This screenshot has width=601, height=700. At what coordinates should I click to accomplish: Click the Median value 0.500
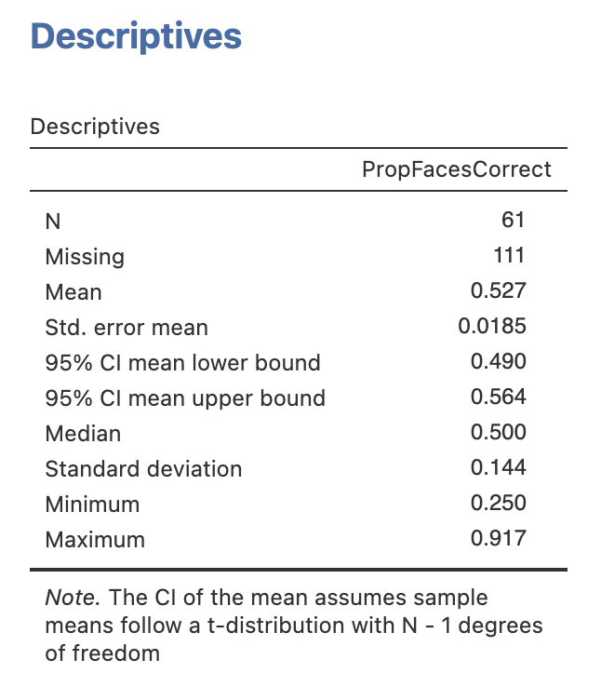tap(499, 432)
